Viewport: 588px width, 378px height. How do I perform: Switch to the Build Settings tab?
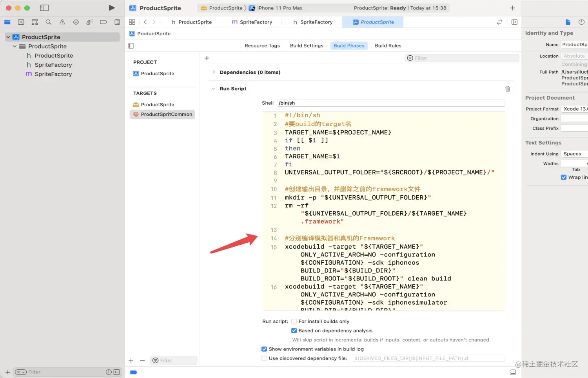pyautogui.click(x=307, y=45)
